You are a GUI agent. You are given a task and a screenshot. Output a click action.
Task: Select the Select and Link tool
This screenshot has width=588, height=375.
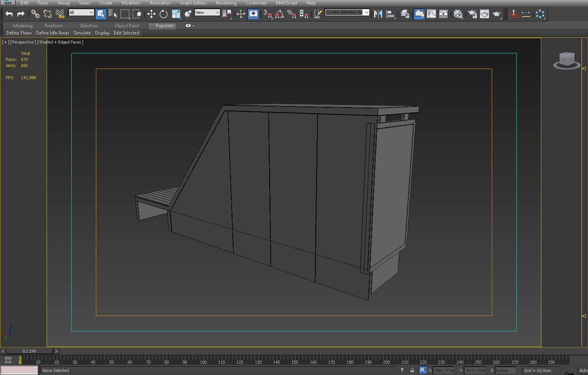point(35,14)
